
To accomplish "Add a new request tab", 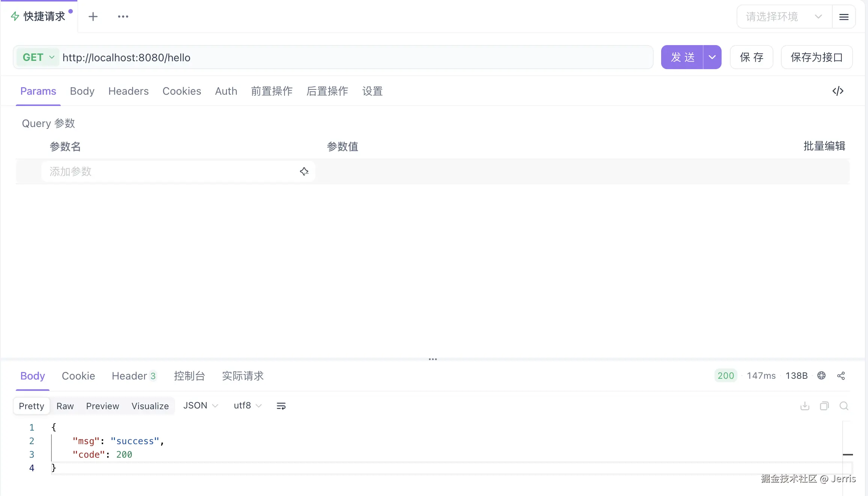I will (93, 17).
